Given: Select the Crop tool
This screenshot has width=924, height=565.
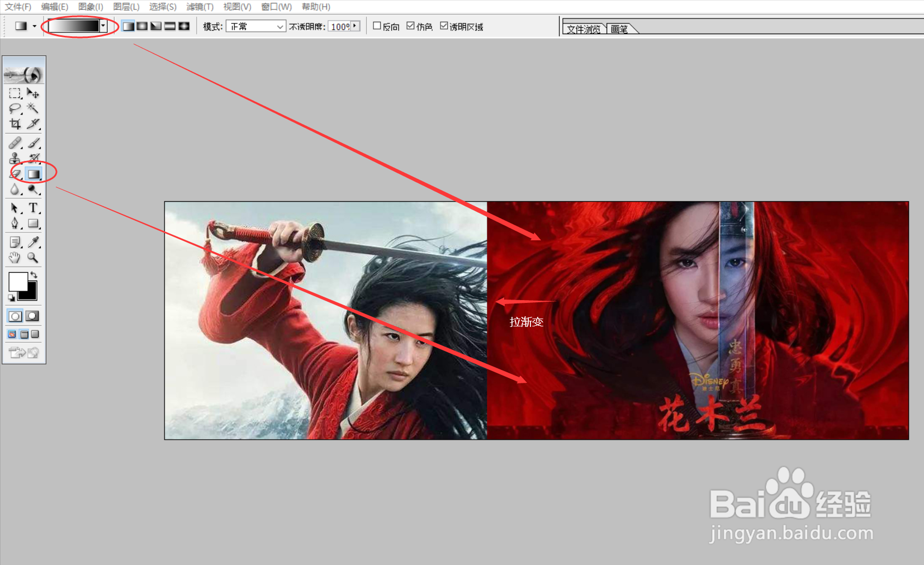Looking at the screenshot, I should pyautogui.click(x=15, y=124).
